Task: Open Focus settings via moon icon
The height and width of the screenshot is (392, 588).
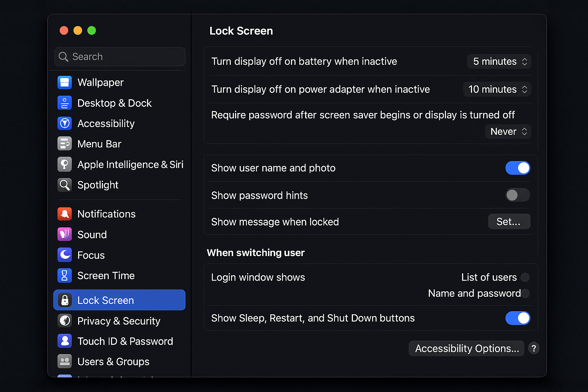Action: [65, 255]
